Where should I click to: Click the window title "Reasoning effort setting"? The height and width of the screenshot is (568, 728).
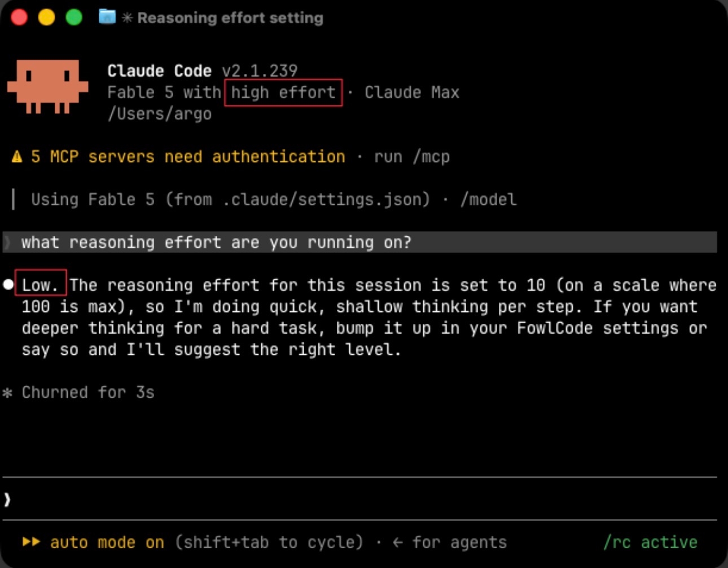pos(230,18)
